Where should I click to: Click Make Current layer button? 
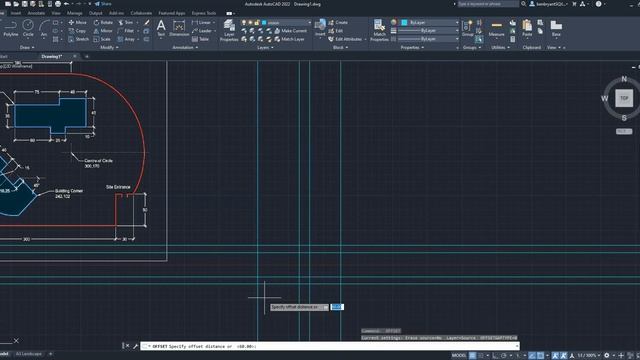tap(290, 31)
